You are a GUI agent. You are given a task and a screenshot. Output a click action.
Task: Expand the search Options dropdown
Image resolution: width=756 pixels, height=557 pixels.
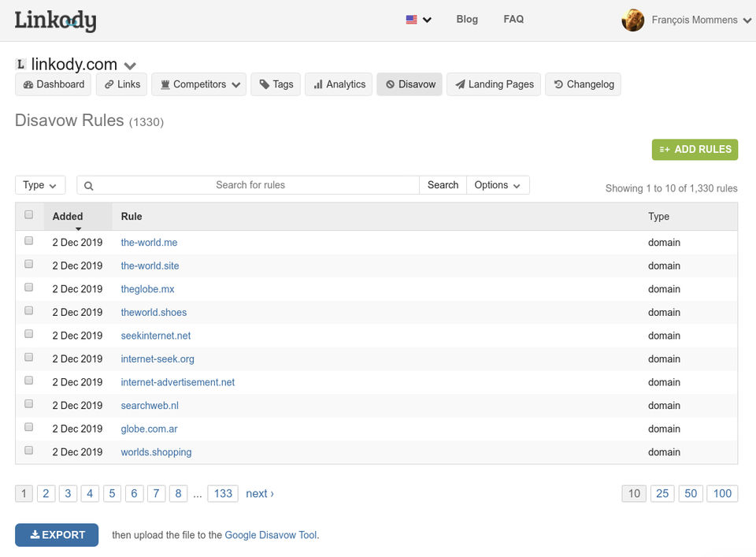tap(498, 185)
